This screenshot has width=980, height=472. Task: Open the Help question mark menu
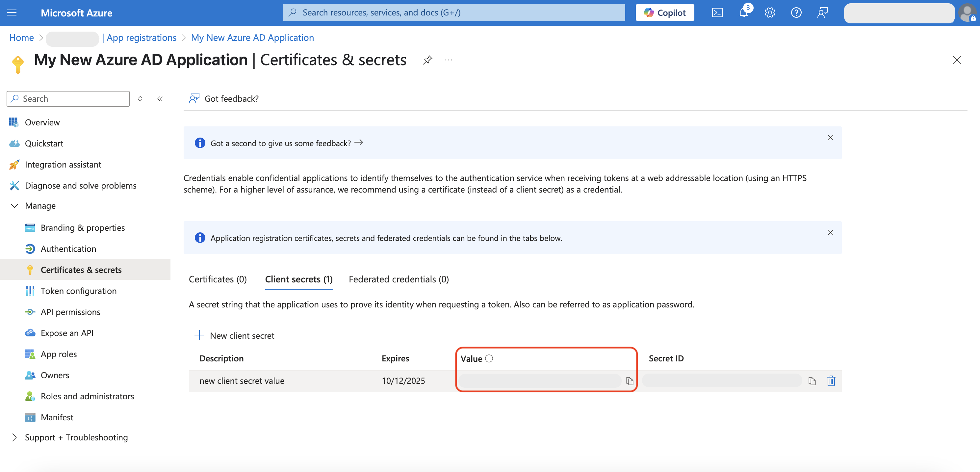pyautogui.click(x=796, y=13)
